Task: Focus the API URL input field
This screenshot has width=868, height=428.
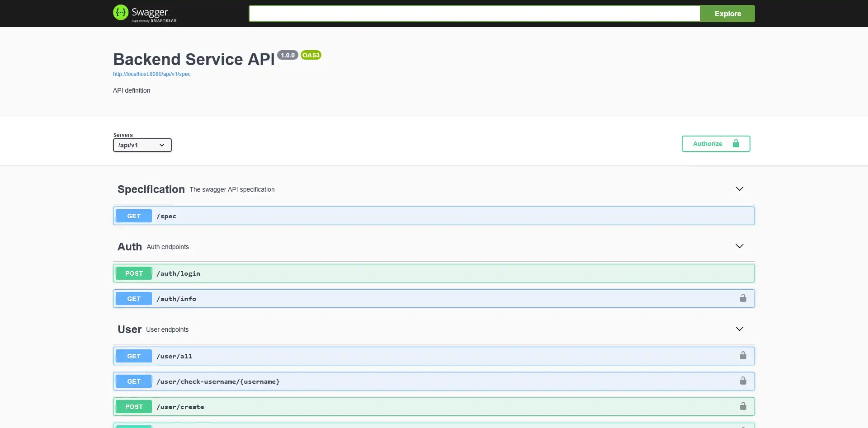Action: (474, 14)
